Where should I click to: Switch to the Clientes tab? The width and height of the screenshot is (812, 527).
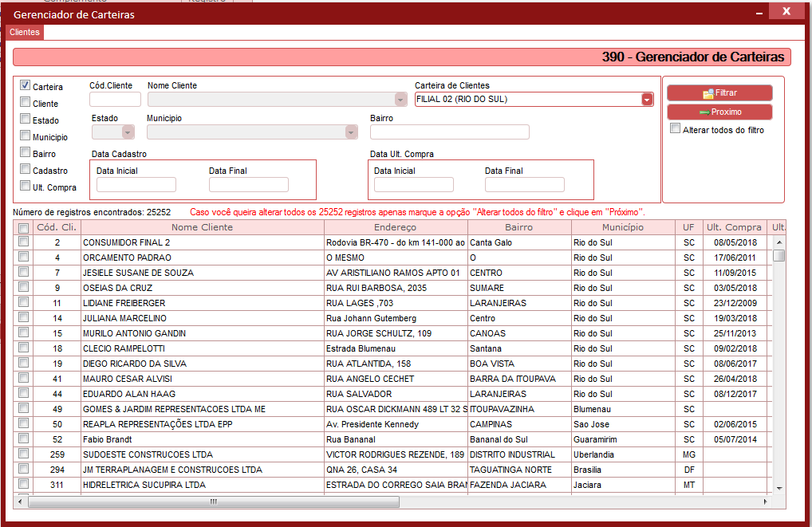coord(25,32)
